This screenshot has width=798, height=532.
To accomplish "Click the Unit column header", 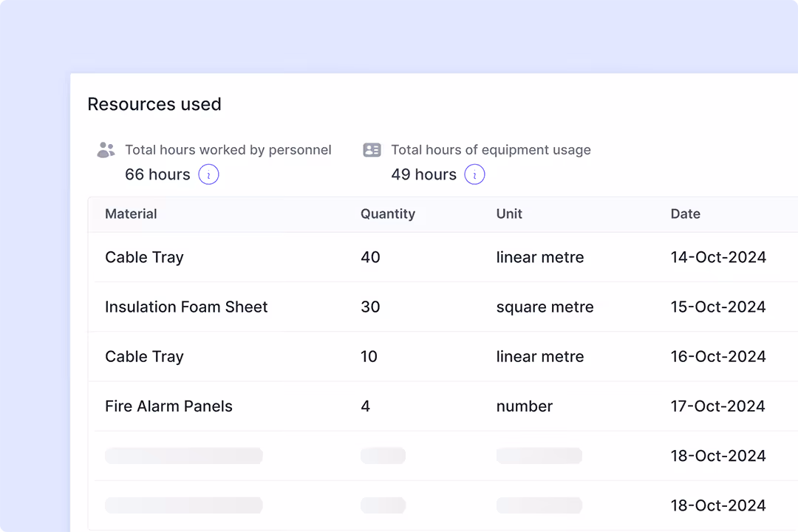I will (509, 214).
